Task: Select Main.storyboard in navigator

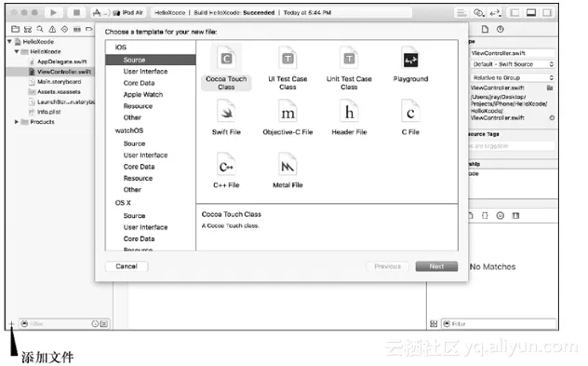Action: coord(59,81)
